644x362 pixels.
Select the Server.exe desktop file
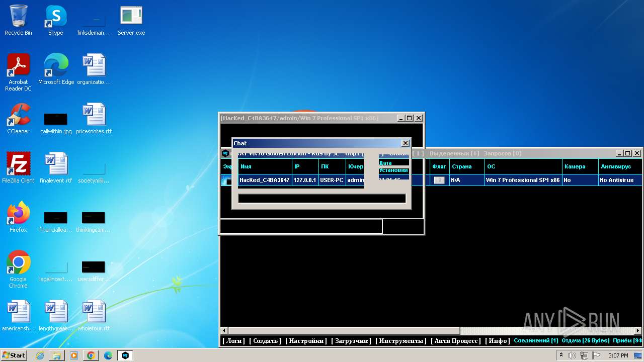point(131,20)
